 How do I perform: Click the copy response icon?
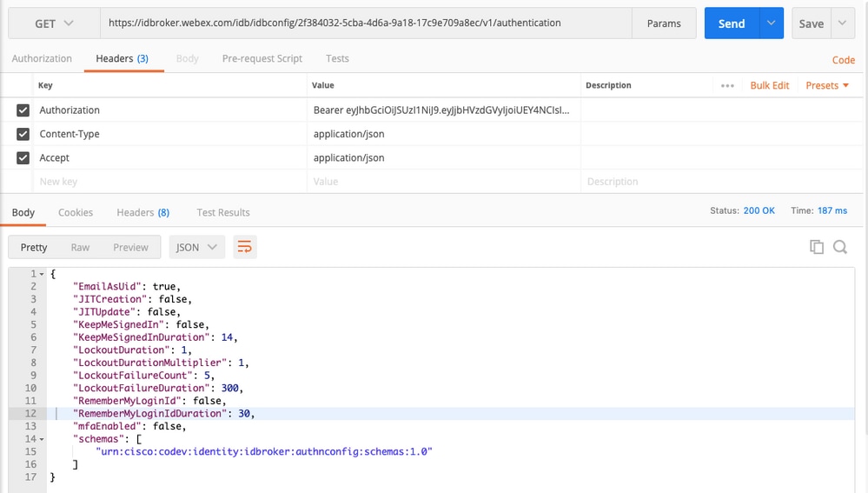point(817,247)
